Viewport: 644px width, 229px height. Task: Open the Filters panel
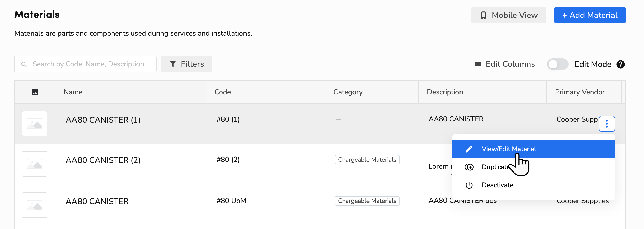(186, 64)
